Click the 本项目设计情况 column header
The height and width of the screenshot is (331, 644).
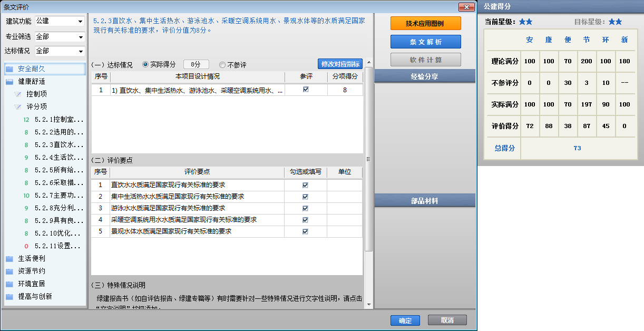(x=198, y=77)
